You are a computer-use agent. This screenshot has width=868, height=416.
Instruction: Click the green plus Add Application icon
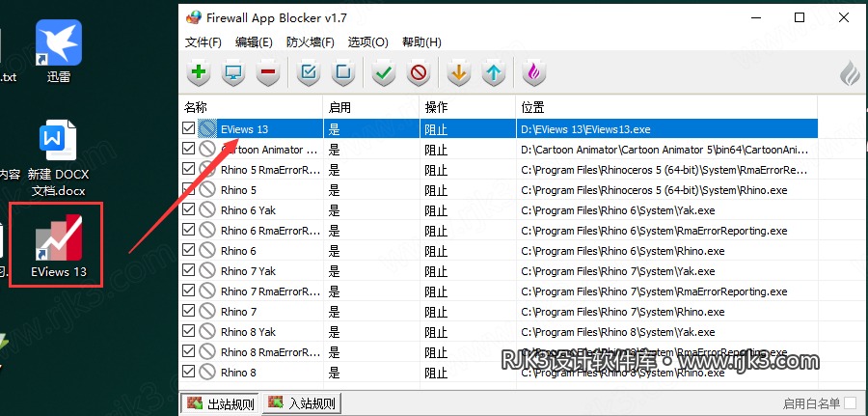(199, 72)
